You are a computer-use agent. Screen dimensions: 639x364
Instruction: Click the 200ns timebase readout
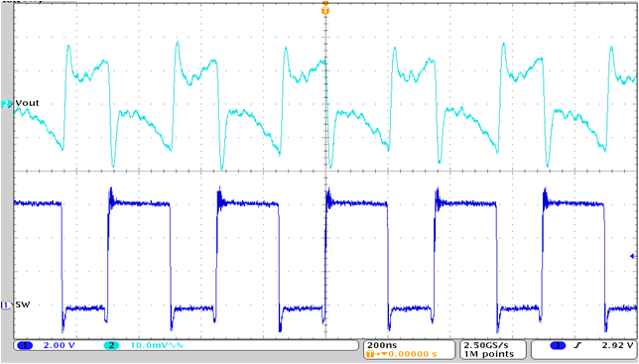(382, 345)
